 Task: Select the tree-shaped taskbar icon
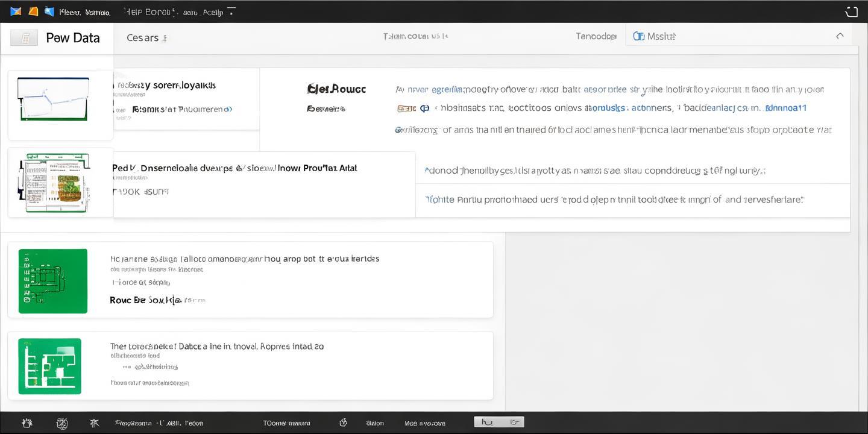94,423
